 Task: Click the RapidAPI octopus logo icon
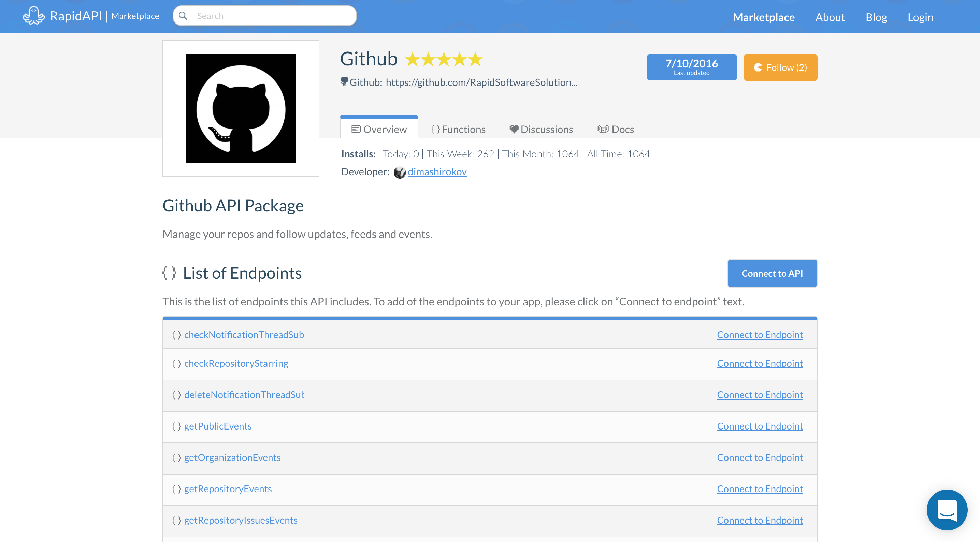pyautogui.click(x=33, y=16)
